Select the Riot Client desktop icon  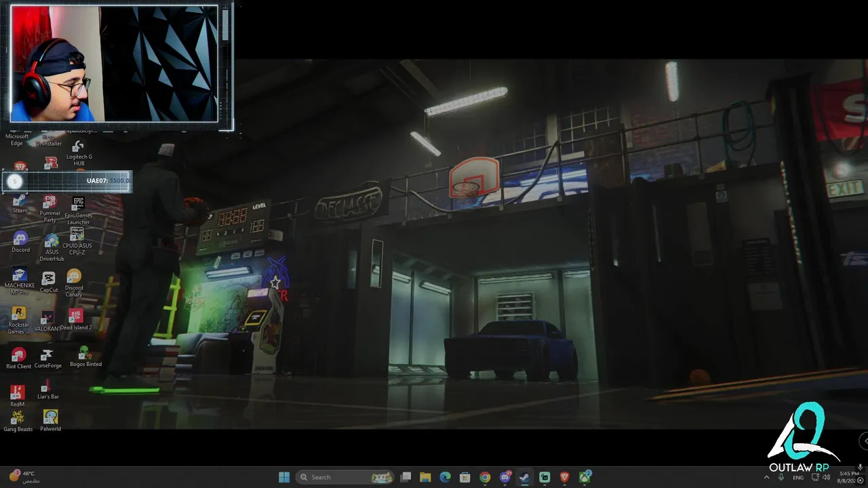(x=18, y=359)
